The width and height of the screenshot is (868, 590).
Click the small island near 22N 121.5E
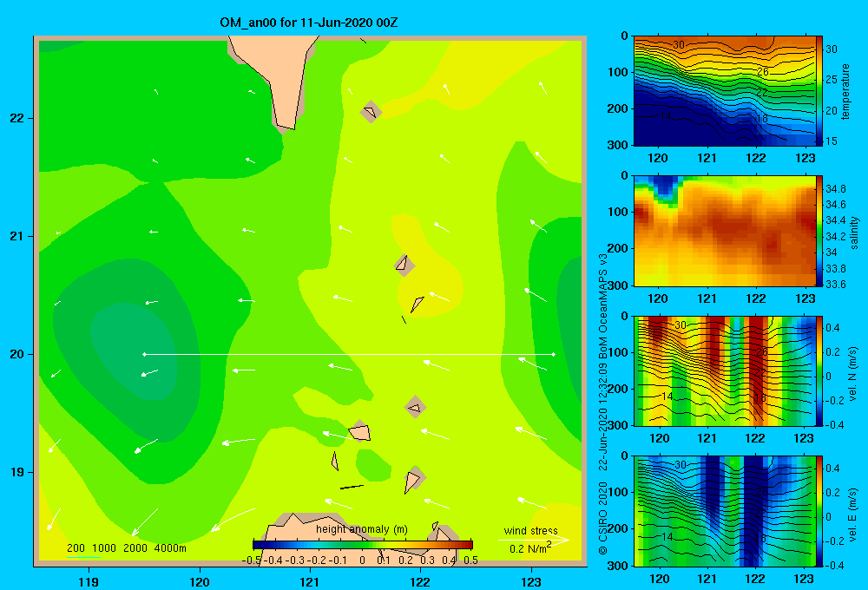[x=371, y=112]
